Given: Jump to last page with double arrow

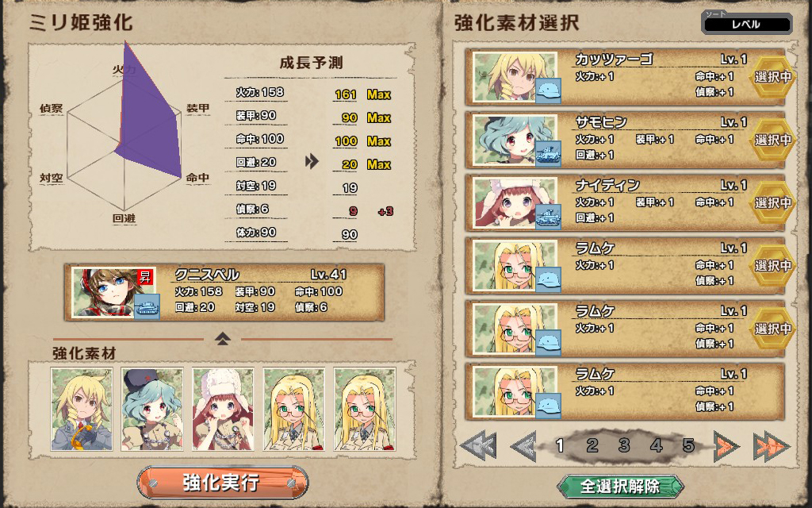Looking at the screenshot, I should pyautogui.click(x=772, y=446).
